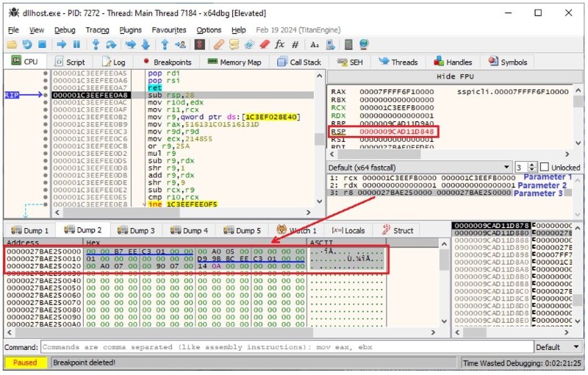Switch to the Memory Map tab

tap(234, 63)
